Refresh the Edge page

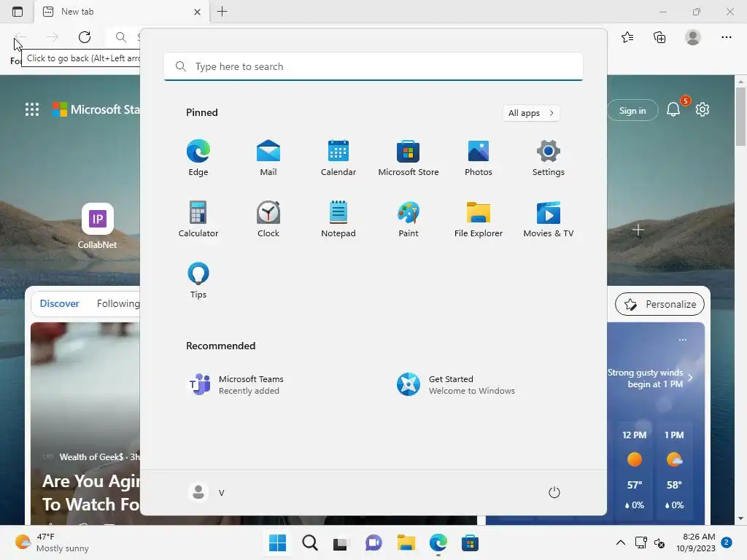(85, 37)
